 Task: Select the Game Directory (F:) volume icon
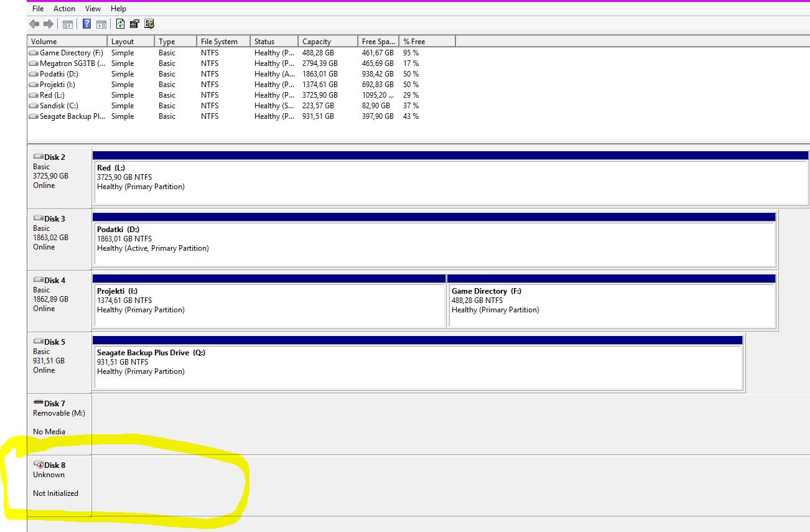coord(34,53)
